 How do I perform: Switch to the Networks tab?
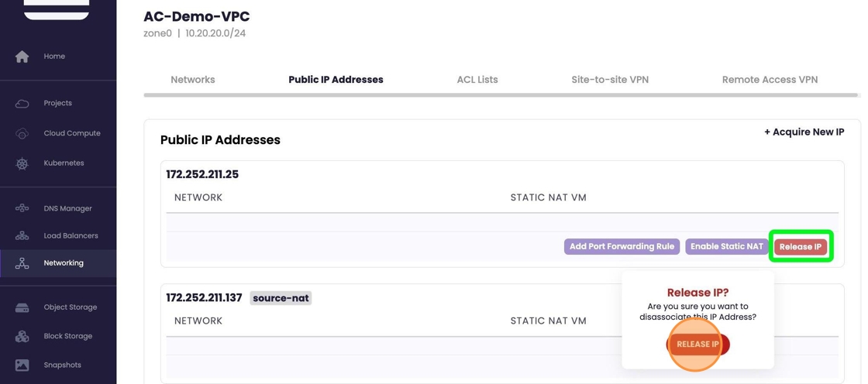point(193,80)
